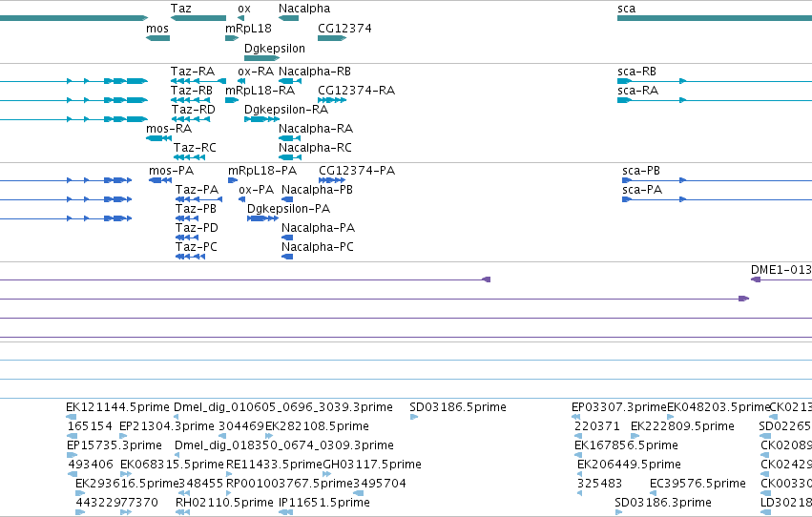
Task: Click the ox-PA protein label
Action: click(257, 190)
